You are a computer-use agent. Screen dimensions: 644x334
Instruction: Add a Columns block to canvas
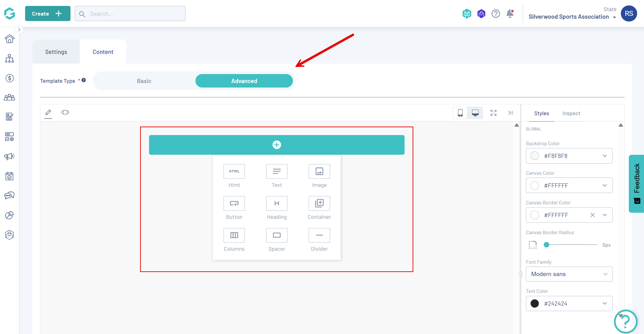tap(234, 235)
